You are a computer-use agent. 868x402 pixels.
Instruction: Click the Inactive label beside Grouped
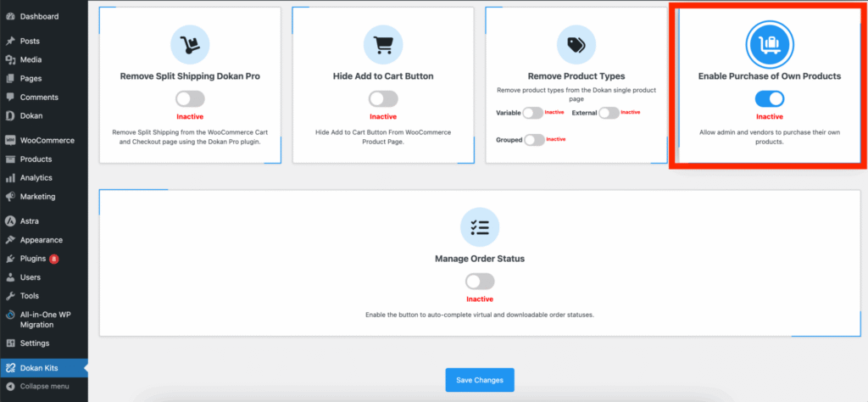(x=556, y=140)
